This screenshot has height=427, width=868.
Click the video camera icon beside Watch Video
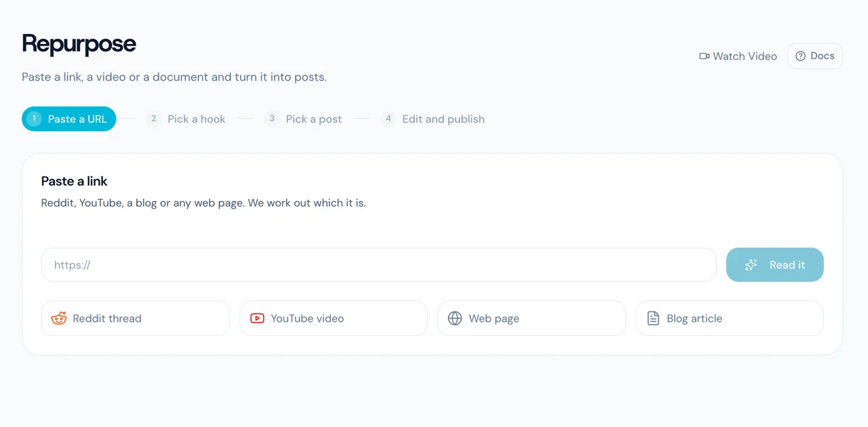[704, 56]
